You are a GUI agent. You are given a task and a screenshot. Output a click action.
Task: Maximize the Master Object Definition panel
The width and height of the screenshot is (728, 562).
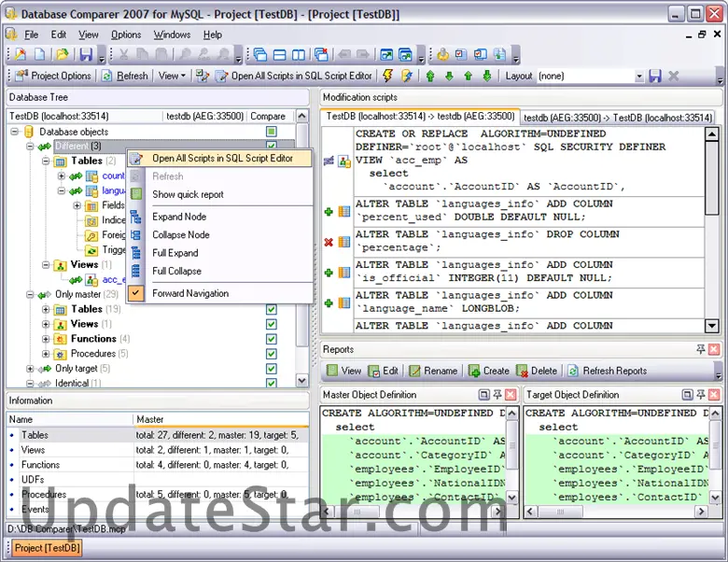483,395
